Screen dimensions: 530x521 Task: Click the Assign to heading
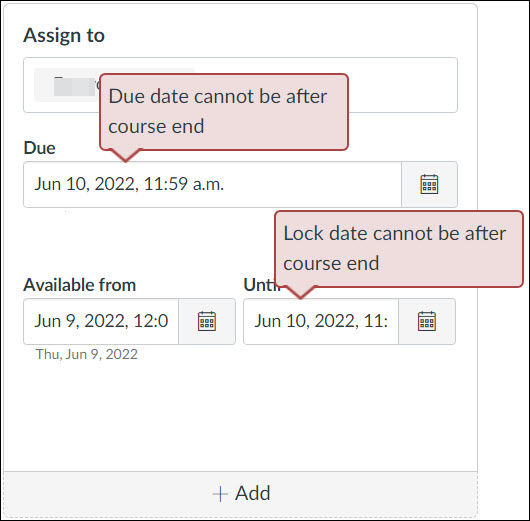pos(64,35)
